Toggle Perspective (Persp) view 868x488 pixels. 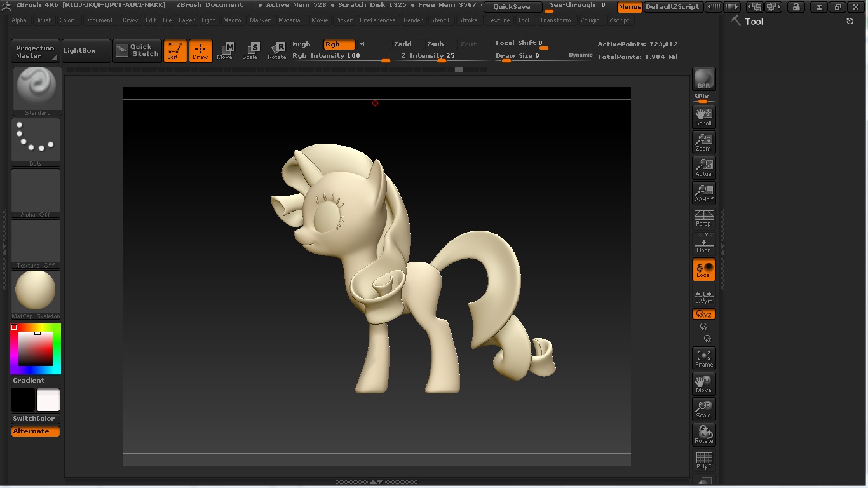tap(703, 218)
